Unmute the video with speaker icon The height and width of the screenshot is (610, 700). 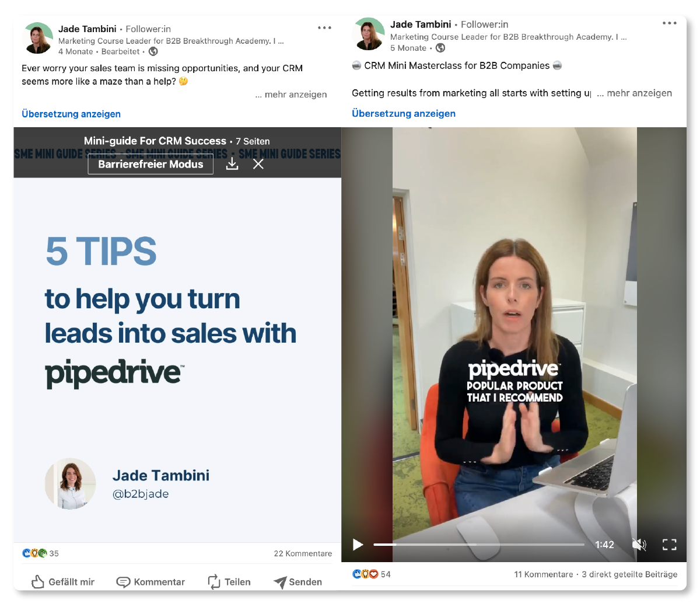(x=639, y=545)
